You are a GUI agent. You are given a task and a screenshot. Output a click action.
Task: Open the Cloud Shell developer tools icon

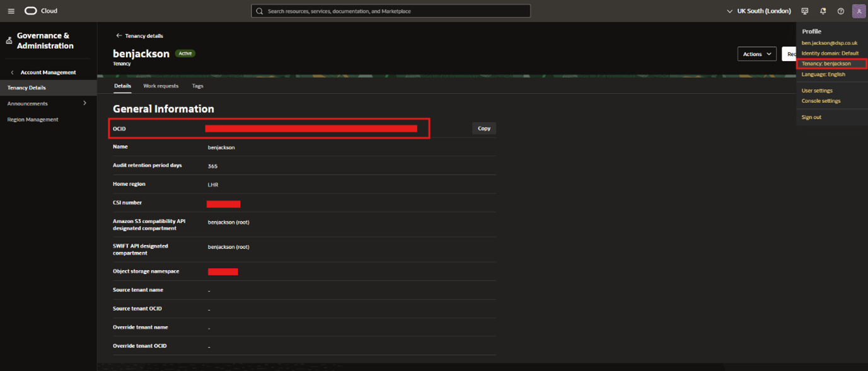point(805,11)
